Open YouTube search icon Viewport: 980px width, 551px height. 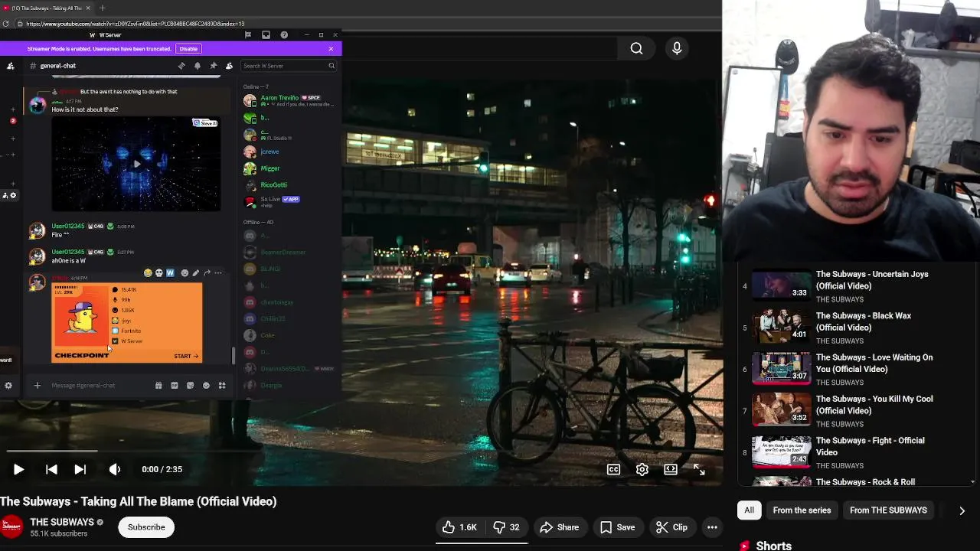[x=636, y=48]
